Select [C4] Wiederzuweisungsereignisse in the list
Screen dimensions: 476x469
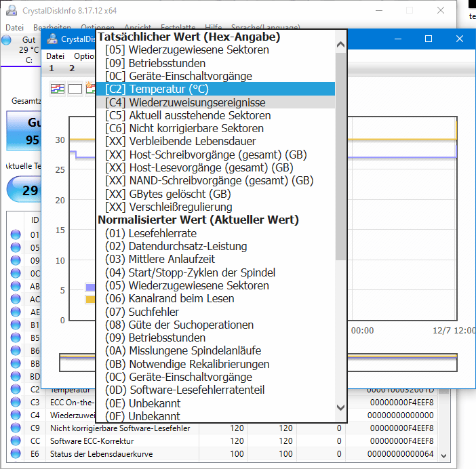(216, 102)
